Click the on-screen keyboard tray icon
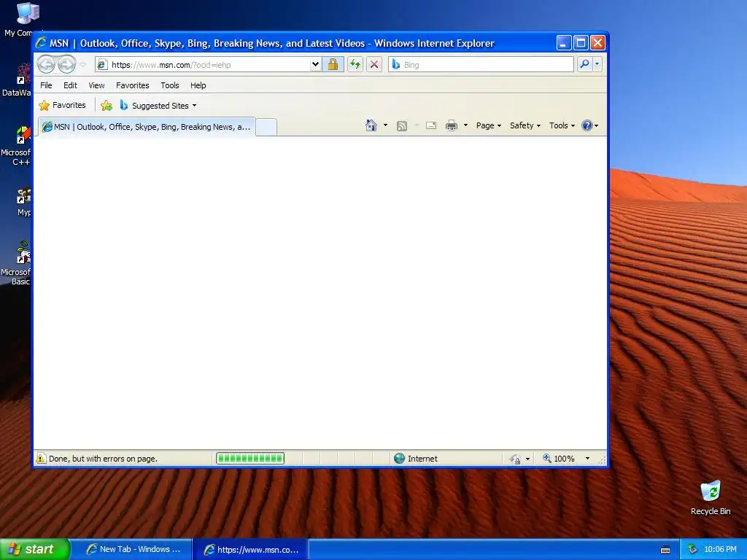 click(x=665, y=550)
